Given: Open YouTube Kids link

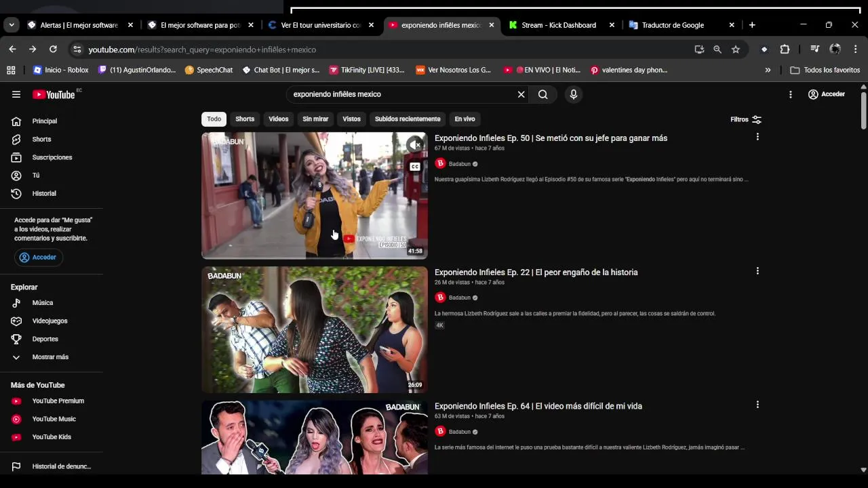Looking at the screenshot, I should [52, 437].
